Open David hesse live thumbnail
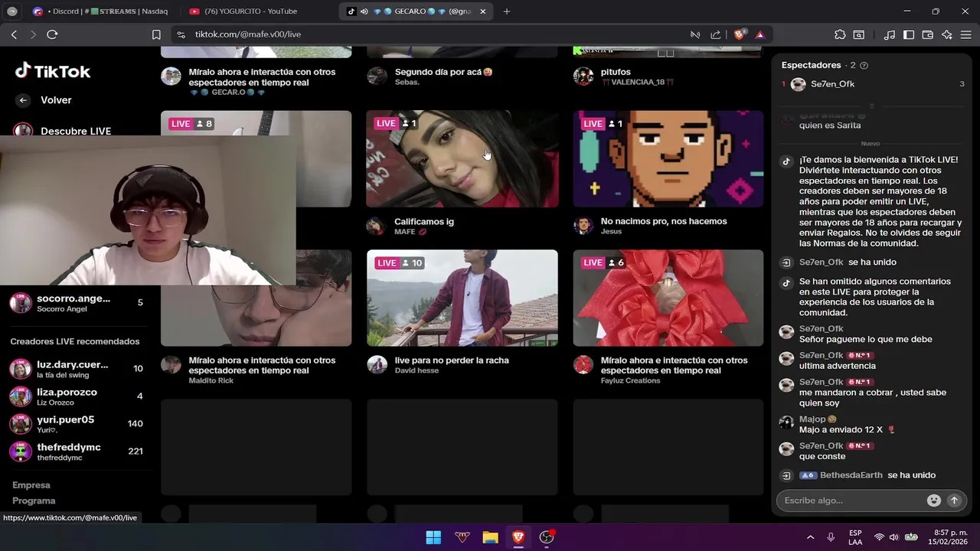Screen dimensions: 980x551 coord(462,298)
